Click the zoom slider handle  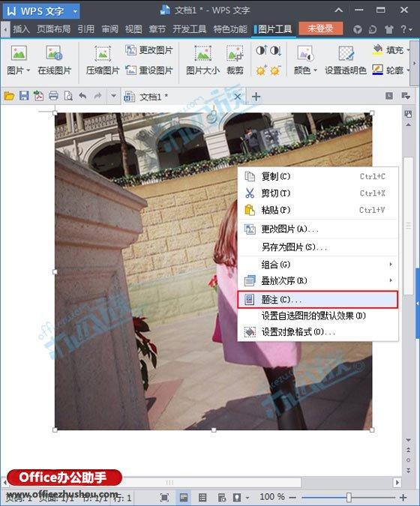(x=349, y=497)
